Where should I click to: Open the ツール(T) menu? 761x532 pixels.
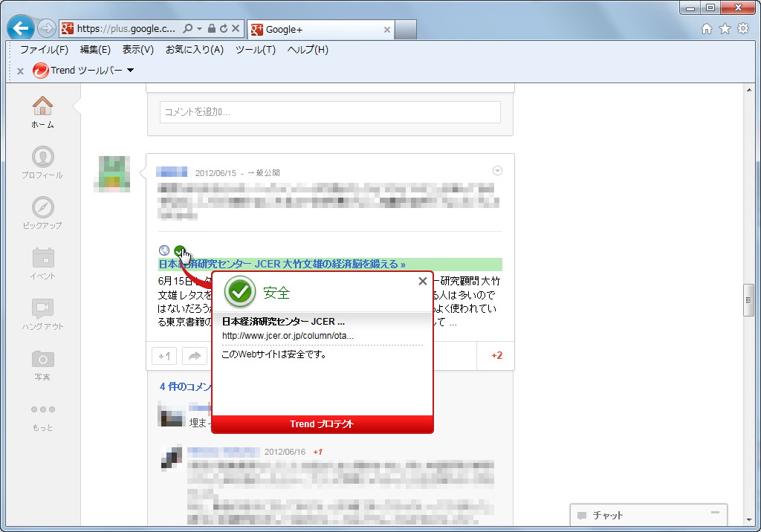tap(256, 51)
